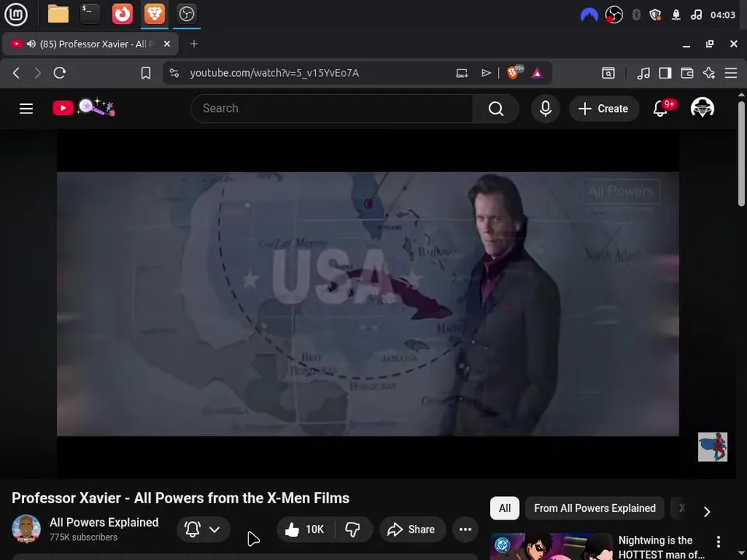Show more chips with right chevron
The width and height of the screenshot is (747, 560).
(707, 512)
